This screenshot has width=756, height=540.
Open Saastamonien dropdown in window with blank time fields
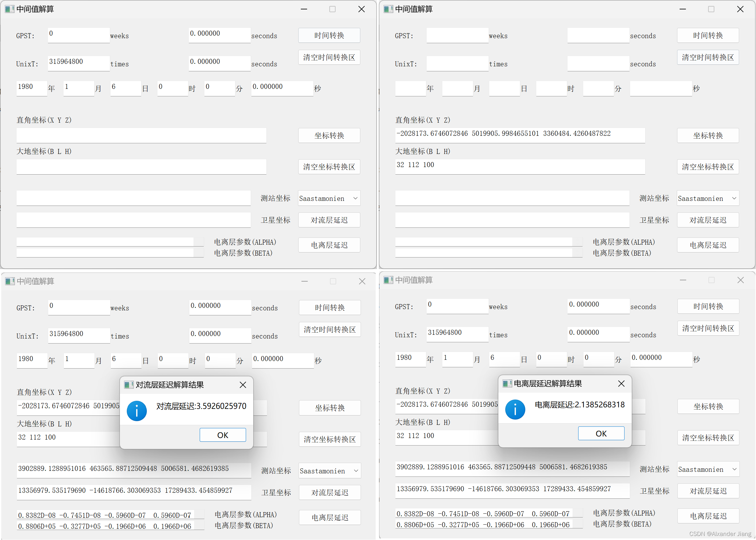point(708,198)
